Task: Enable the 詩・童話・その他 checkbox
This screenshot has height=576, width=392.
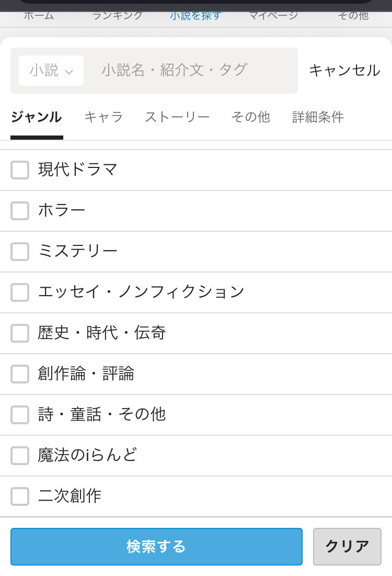Action: (20, 415)
